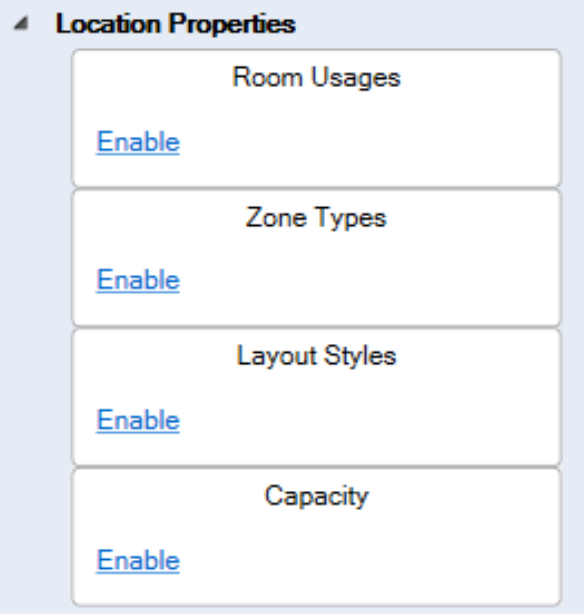The width and height of the screenshot is (584, 614).
Task: Enable the Capacity property
Action: (138, 560)
